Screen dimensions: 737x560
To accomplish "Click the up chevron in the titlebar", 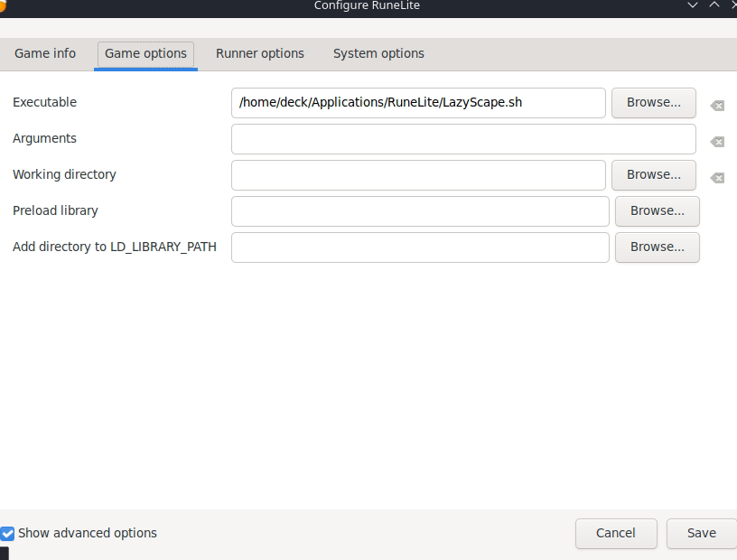I will [714, 6].
